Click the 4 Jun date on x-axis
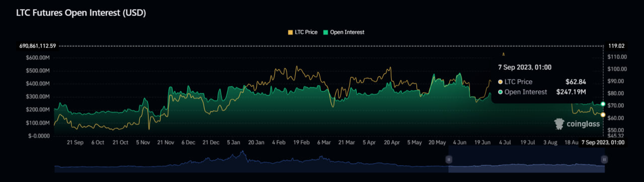 coord(460,143)
